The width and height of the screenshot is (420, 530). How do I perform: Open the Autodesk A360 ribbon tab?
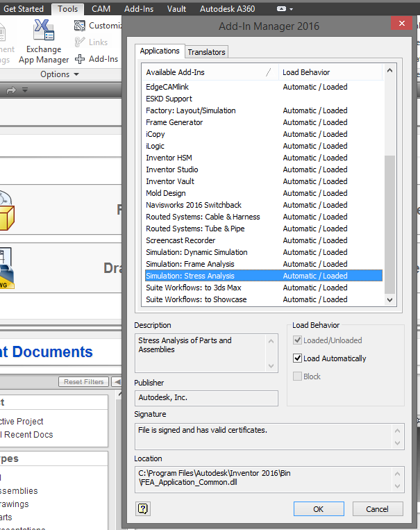(228, 9)
